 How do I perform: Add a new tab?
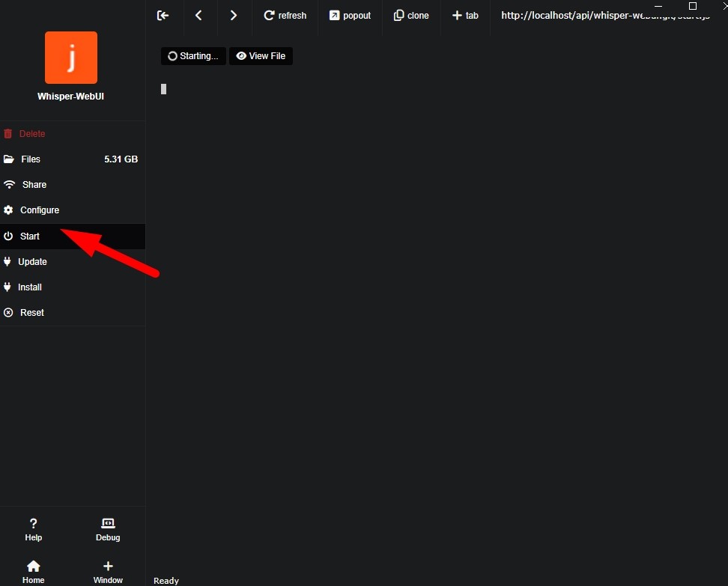[x=465, y=16]
